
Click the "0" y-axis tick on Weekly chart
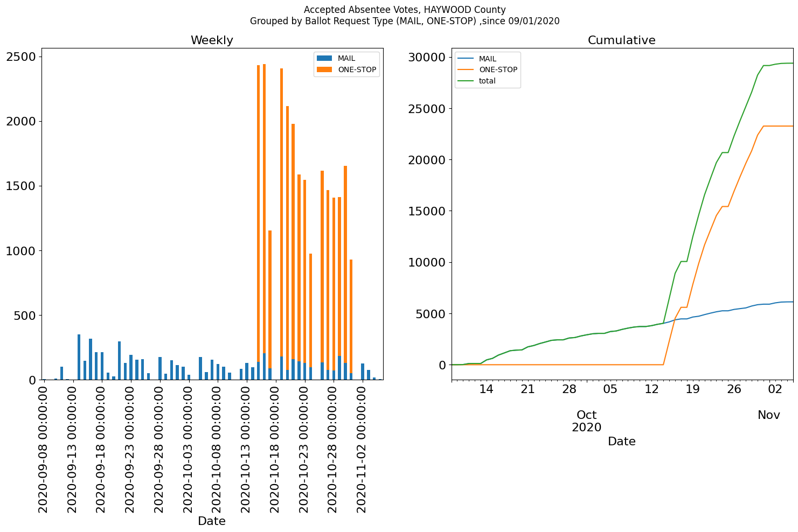[32, 380]
